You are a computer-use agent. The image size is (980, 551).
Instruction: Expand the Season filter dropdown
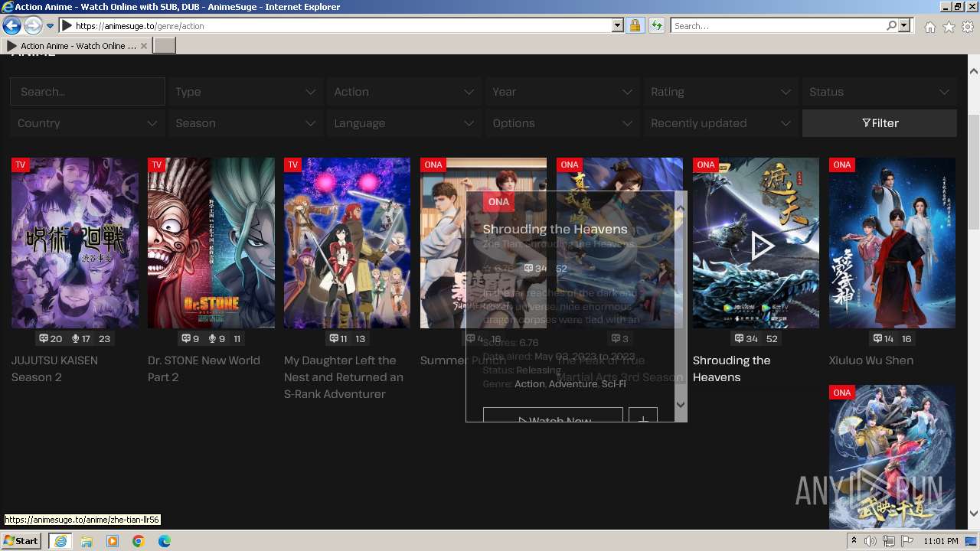[245, 123]
